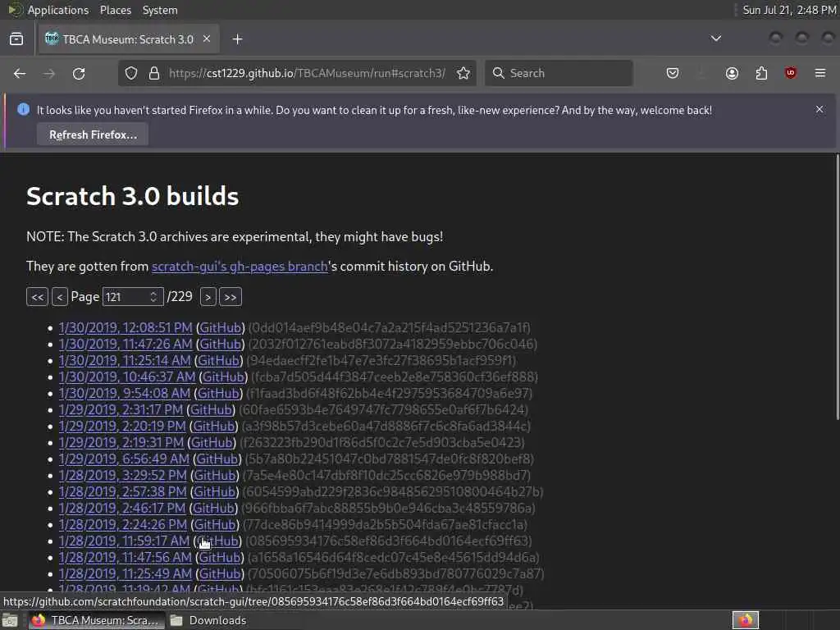Open the tracking protection shield icon

[131, 73]
